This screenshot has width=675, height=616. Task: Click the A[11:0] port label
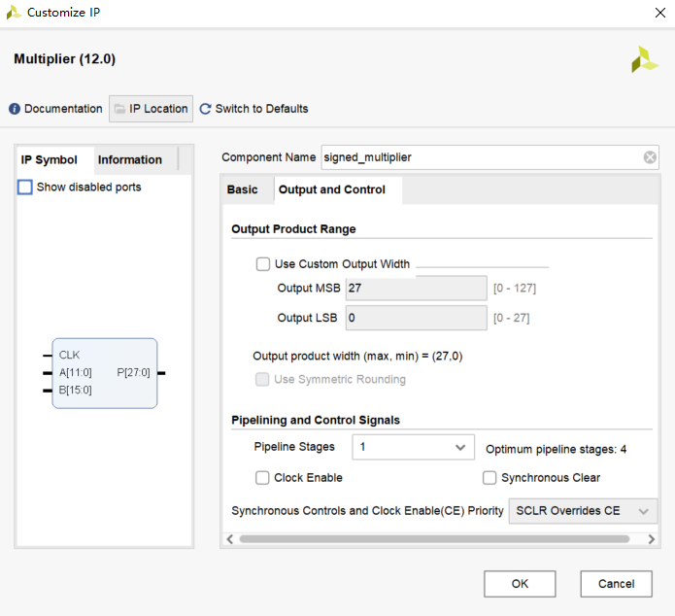coord(76,373)
